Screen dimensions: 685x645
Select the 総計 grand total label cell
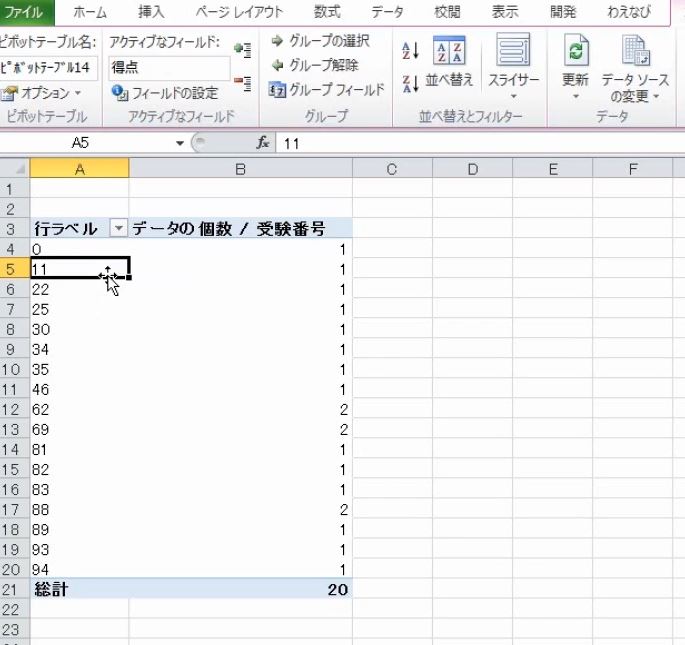pyautogui.click(x=80, y=590)
